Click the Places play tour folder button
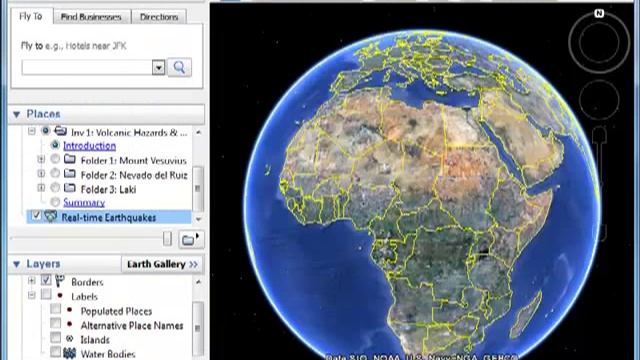This screenshot has height=360, width=640. [191, 240]
